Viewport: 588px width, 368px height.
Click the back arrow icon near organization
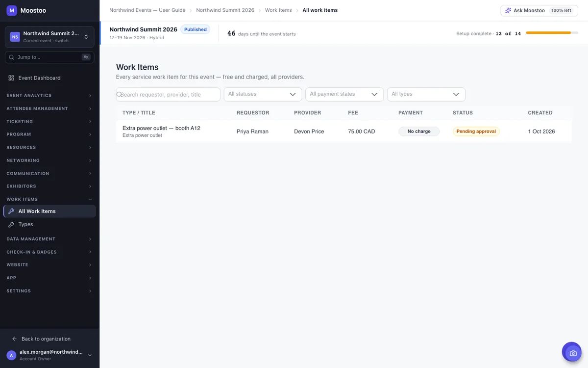15,339
